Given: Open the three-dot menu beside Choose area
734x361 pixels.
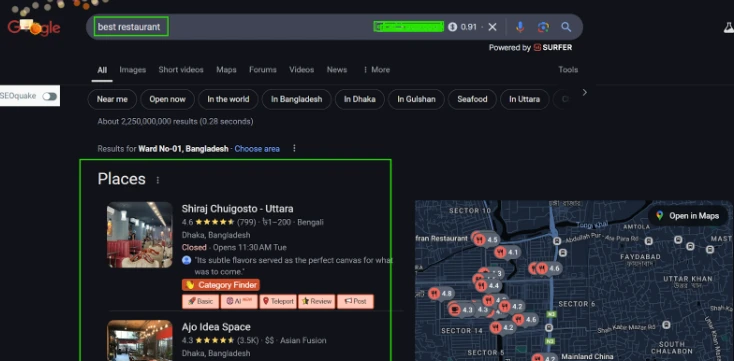Looking at the screenshot, I should click(x=294, y=148).
